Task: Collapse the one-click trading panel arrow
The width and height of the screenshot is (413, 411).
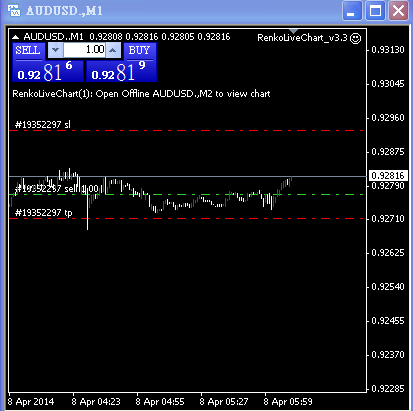Action: coord(16,37)
